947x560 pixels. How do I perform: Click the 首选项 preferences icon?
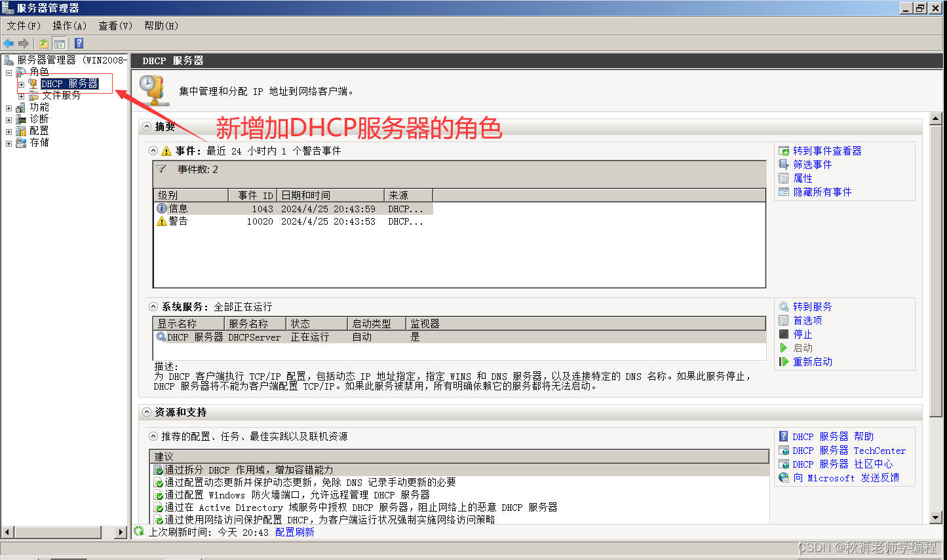pos(784,320)
